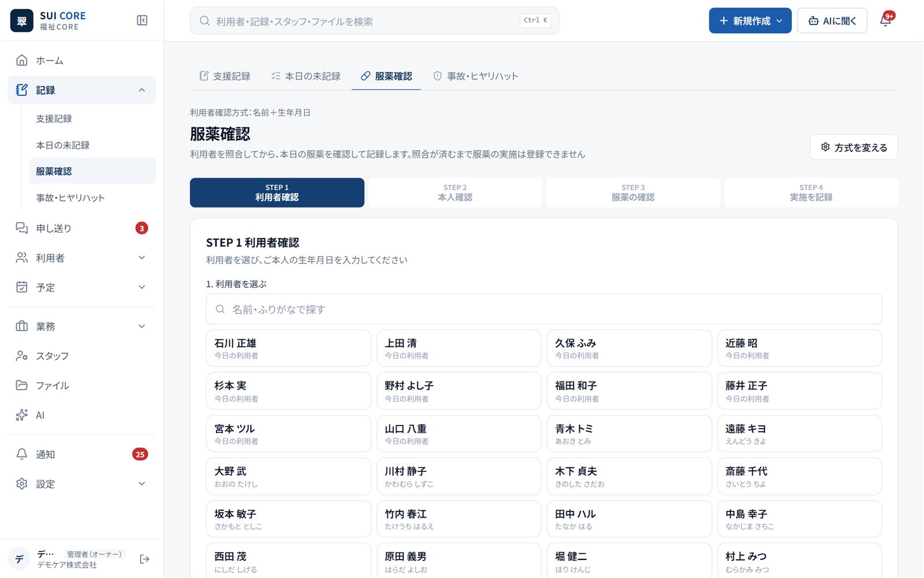Viewport: 924px width, 578px height.
Task: Select user 川村 静子
Action: pyautogui.click(x=459, y=476)
